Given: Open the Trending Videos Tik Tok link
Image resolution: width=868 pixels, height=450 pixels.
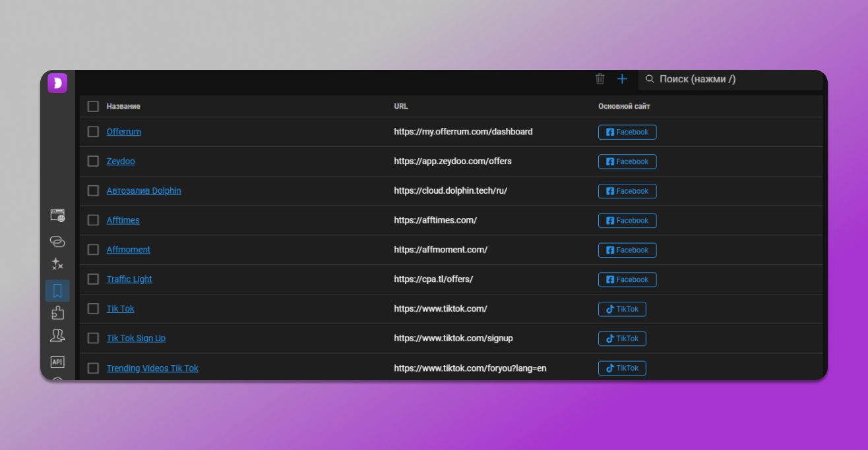Looking at the screenshot, I should (x=152, y=368).
